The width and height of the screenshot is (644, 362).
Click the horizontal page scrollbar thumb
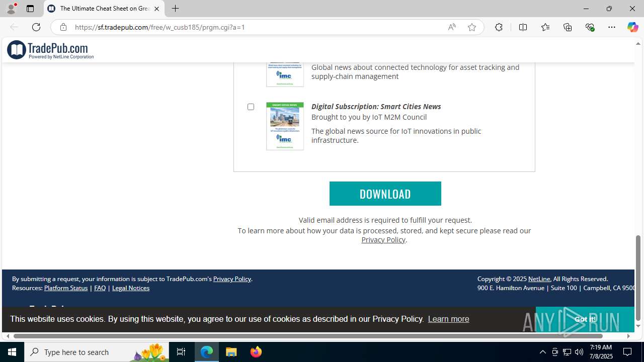(x=308, y=336)
